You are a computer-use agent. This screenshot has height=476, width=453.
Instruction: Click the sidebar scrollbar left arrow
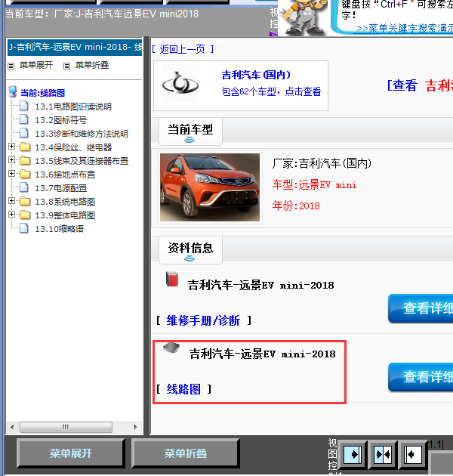point(12,427)
